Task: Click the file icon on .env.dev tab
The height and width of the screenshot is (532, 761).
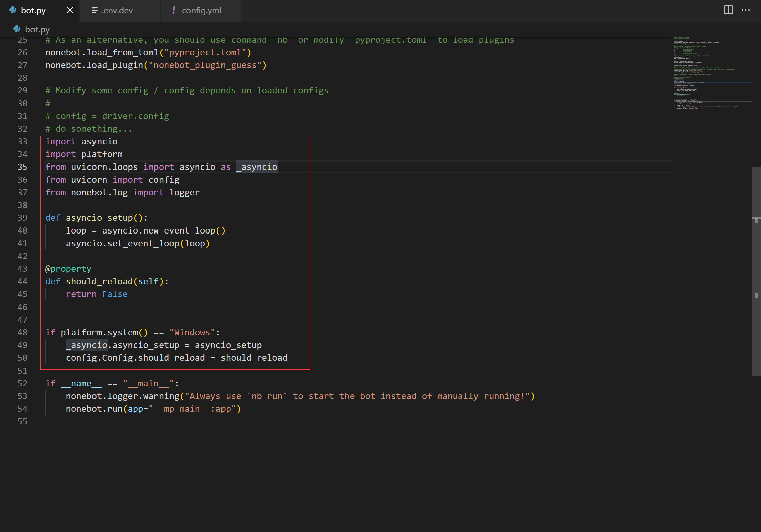Action: click(x=94, y=10)
